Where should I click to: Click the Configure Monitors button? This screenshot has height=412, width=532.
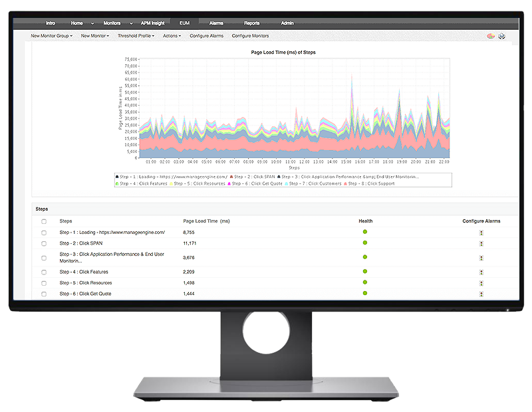251,36
